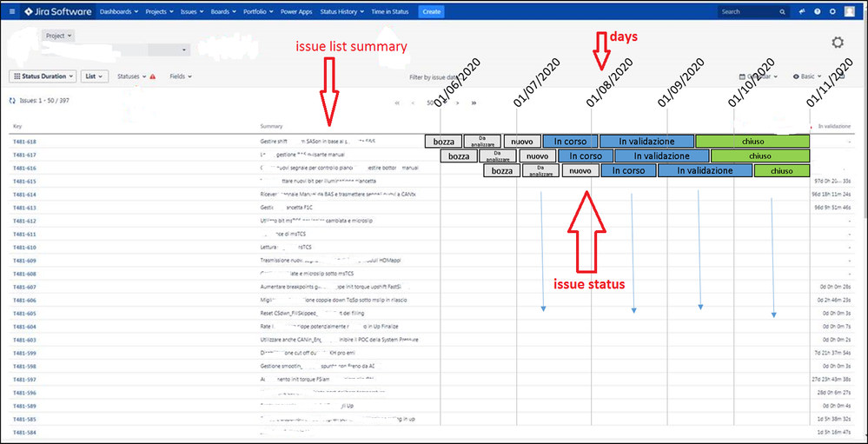Click the red warning icon beside Statuses
868x444 pixels.
(153, 77)
